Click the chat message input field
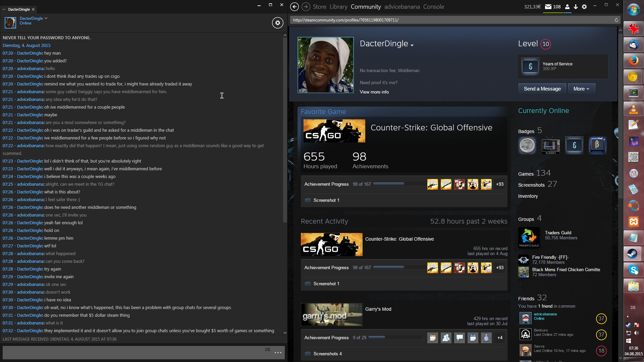 point(134,353)
